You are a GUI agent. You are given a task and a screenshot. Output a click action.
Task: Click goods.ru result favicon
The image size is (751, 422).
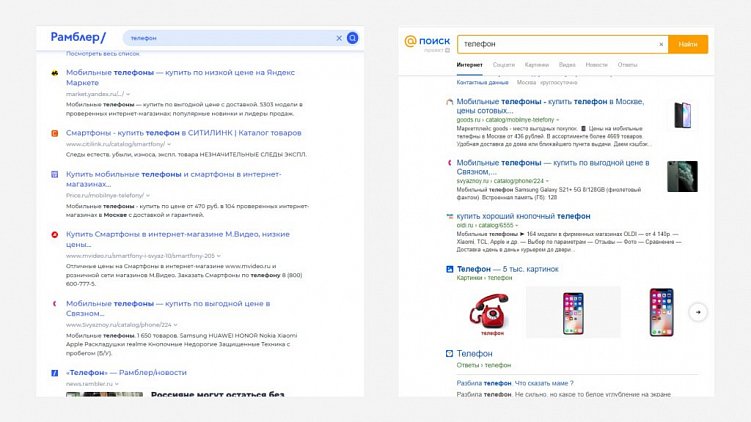tap(449, 102)
